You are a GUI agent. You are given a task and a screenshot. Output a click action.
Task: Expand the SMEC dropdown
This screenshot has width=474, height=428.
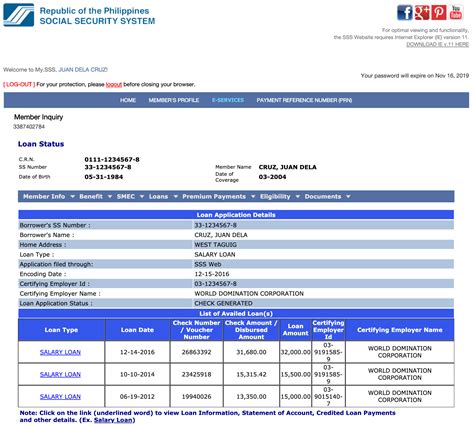click(x=130, y=196)
